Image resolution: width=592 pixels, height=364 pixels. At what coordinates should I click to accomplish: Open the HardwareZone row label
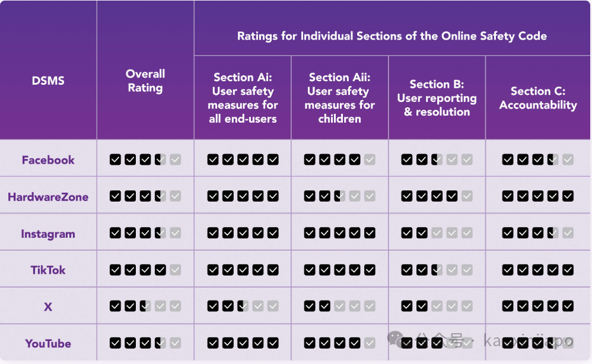[x=48, y=197]
